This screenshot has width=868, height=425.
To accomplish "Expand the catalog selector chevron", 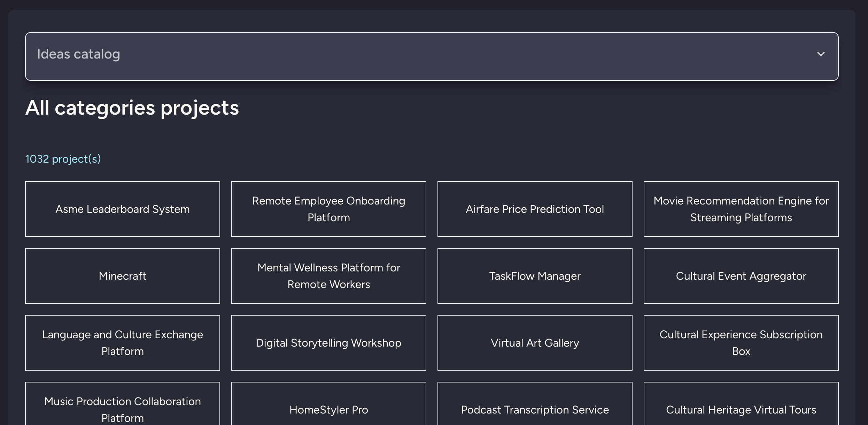I will click(821, 54).
